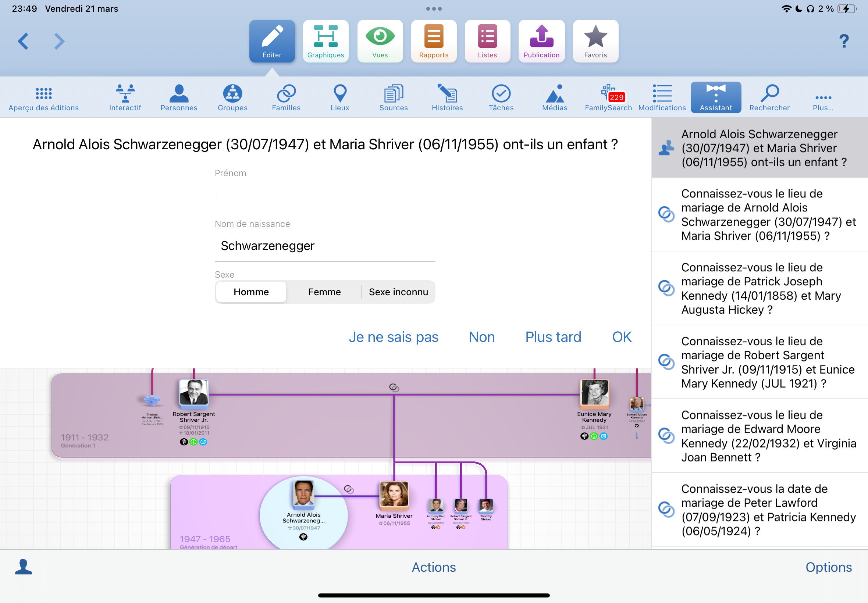Screen dimensions: 868x603
Task: Open the Rapports section
Action: pyautogui.click(x=434, y=41)
